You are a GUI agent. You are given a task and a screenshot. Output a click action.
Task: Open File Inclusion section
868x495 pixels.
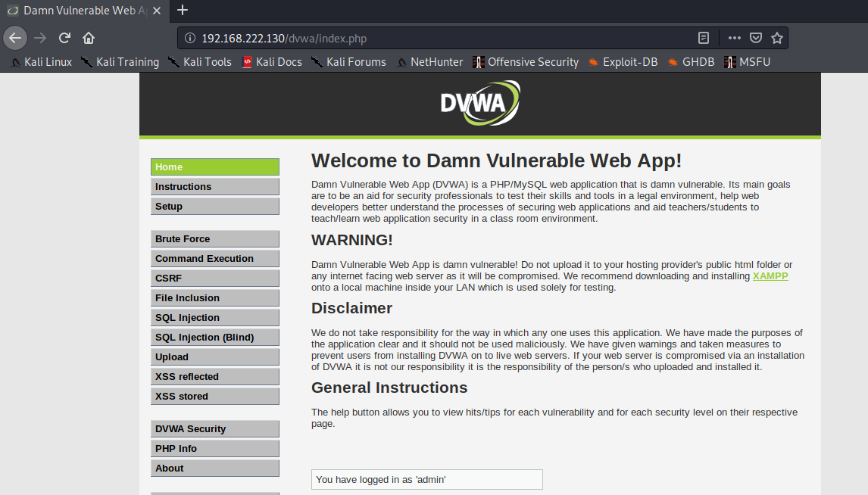[x=215, y=297]
